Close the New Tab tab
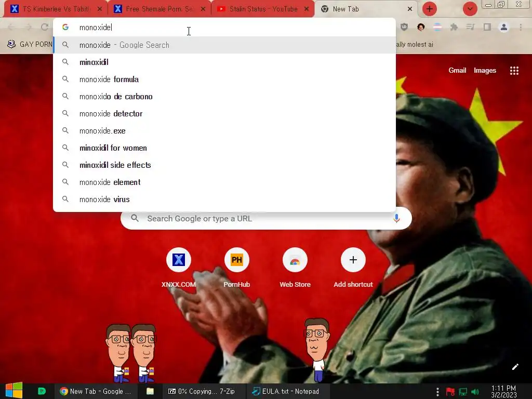This screenshot has height=399, width=532. [410, 9]
